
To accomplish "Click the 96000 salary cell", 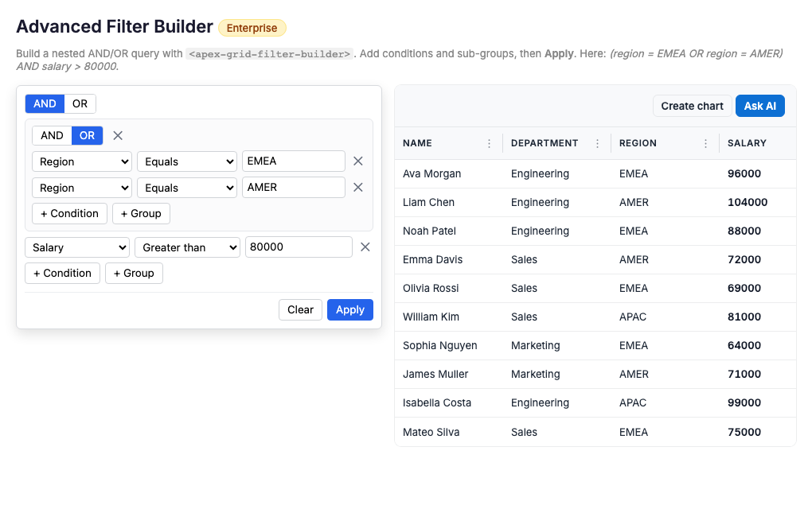I will coord(758,174).
